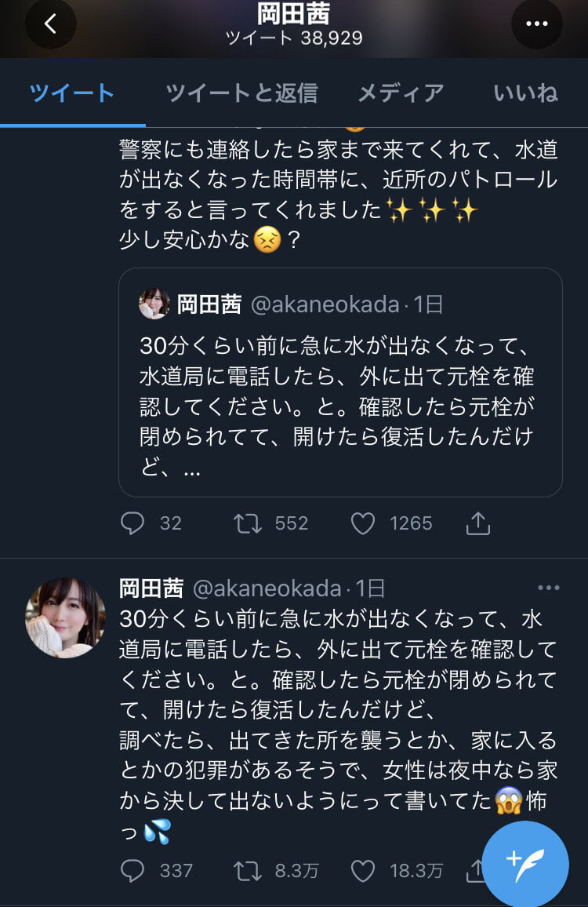Reply to the tweet with 32 replies

132,523
